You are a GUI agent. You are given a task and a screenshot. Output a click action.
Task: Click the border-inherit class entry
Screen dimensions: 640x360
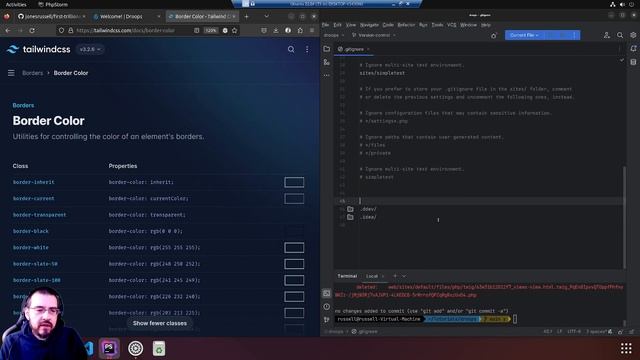33,182
